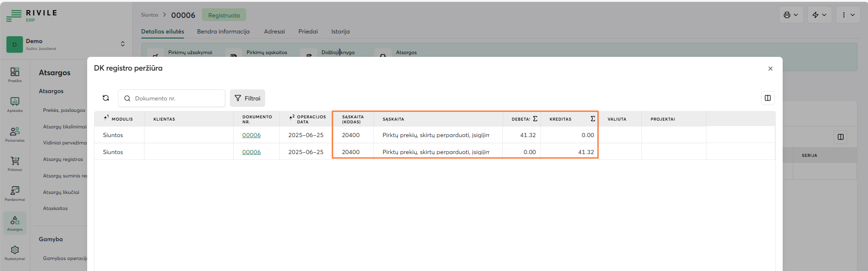This screenshot has height=271, width=868.
Task: Switch to Bendra informacija tab
Action: [223, 32]
